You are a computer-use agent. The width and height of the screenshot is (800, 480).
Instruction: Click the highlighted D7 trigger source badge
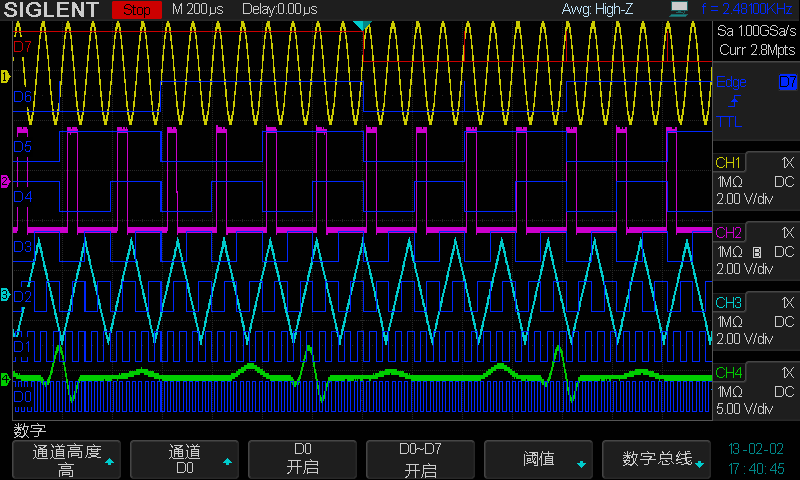(787, 82)
